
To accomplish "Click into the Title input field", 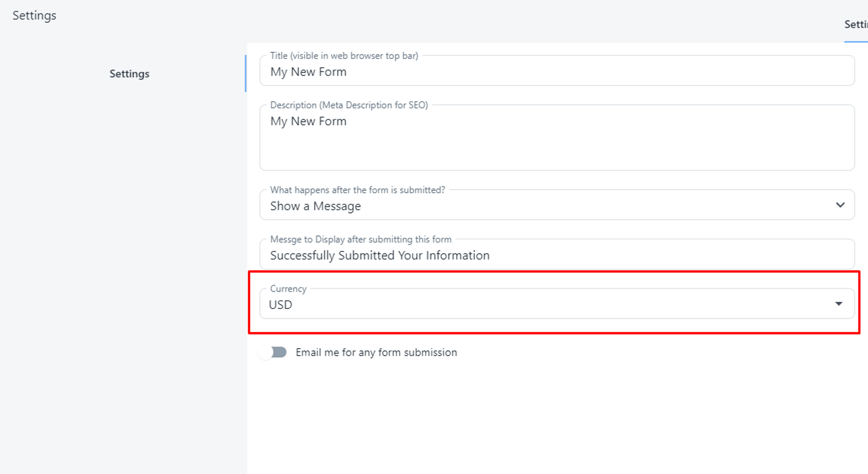I will 556,72.
